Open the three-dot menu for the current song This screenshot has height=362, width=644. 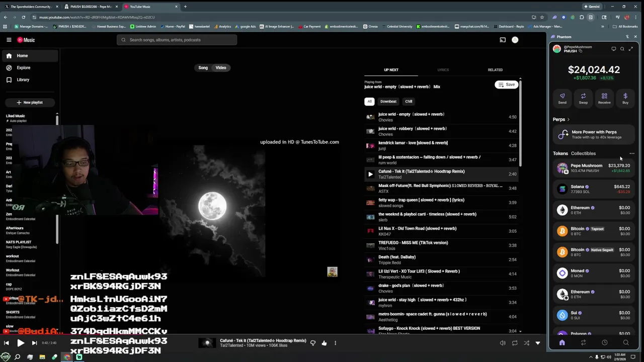335,343
